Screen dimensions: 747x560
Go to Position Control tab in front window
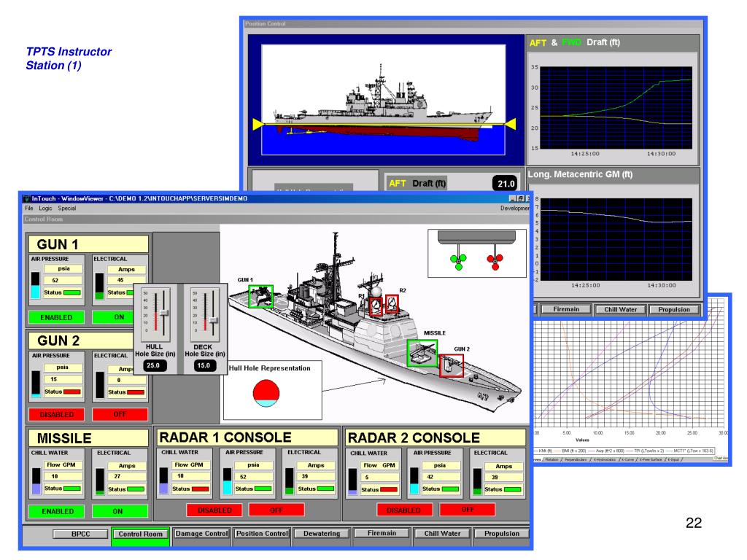click(x=262, y=534)
